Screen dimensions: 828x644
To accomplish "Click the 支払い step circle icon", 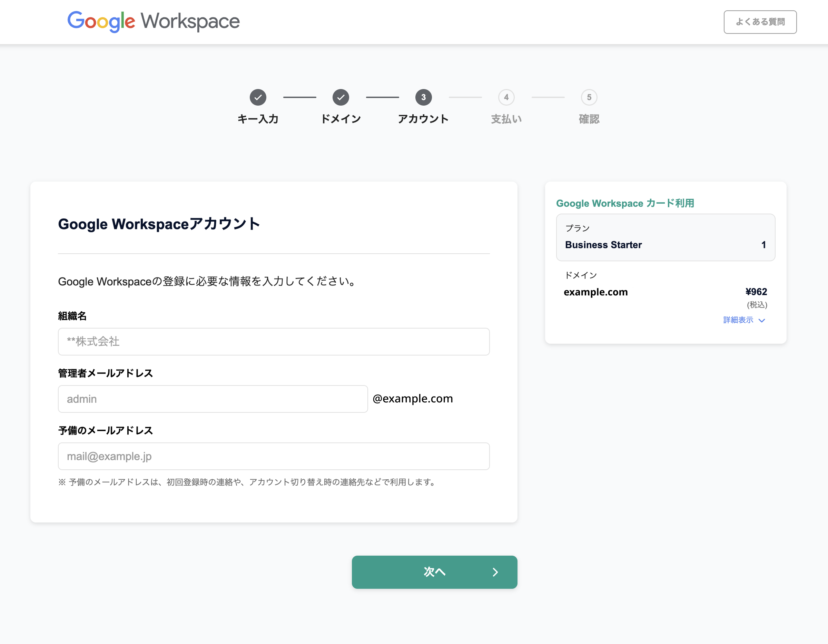I will [x=506, y=97].
